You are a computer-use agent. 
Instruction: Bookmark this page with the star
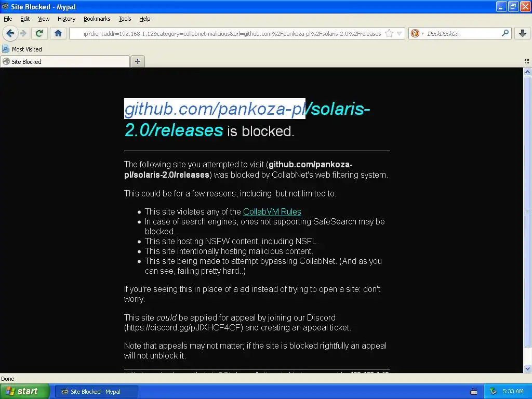[x=389, y=34]
